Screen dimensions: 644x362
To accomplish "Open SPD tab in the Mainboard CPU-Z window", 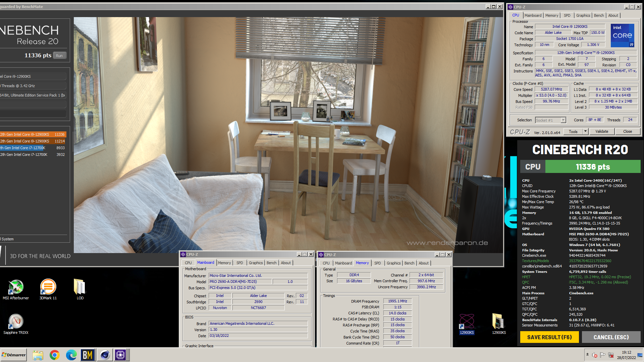I will pos(239,263).
